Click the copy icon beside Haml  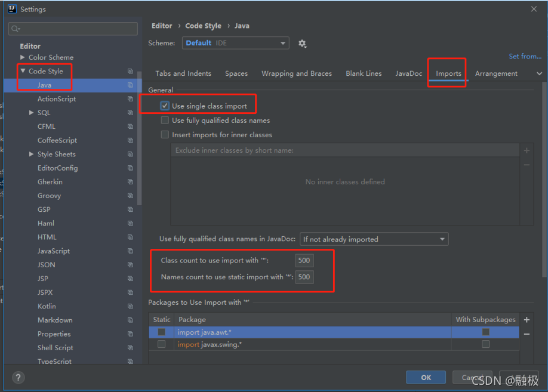click(x=130, y=223)
